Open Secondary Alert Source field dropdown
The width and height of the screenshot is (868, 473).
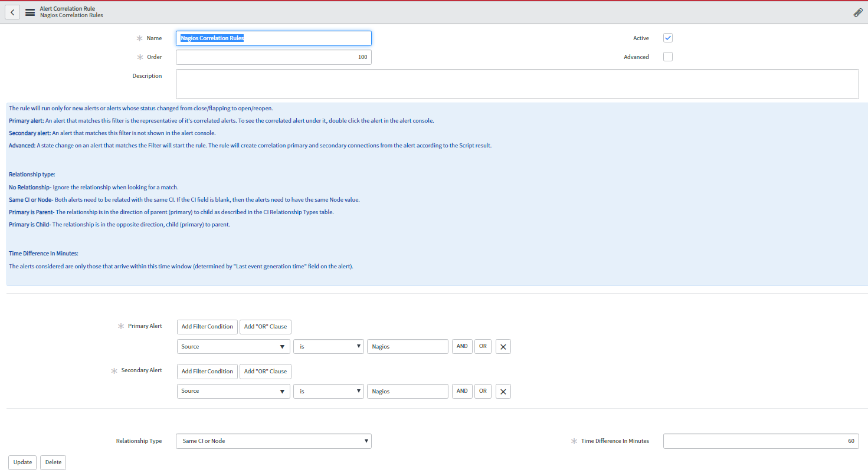pos(234,392)
